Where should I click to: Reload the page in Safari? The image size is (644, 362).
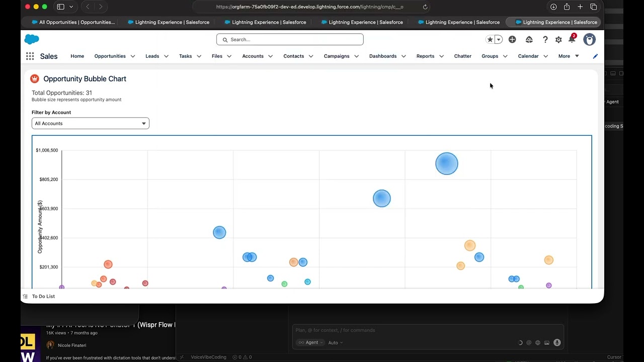[425, 7]
